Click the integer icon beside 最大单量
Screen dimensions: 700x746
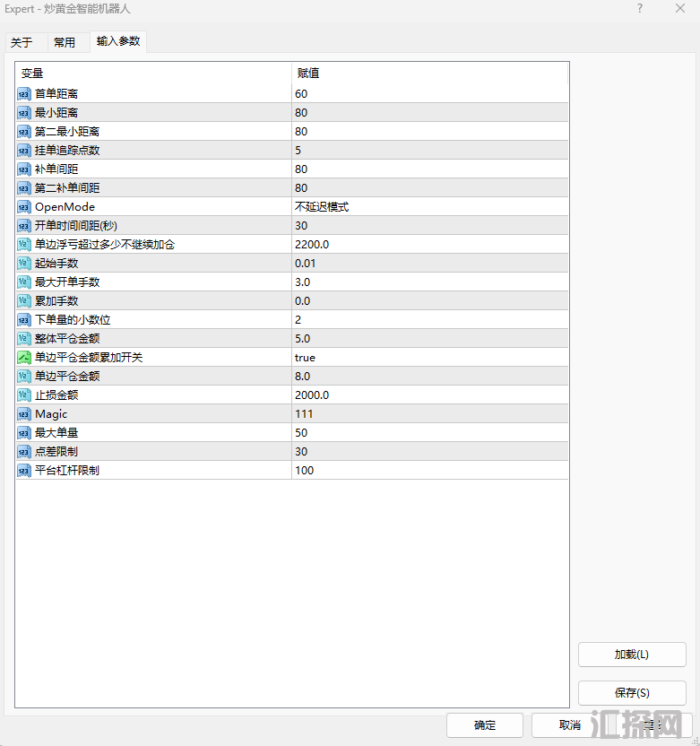click(24, 433)
